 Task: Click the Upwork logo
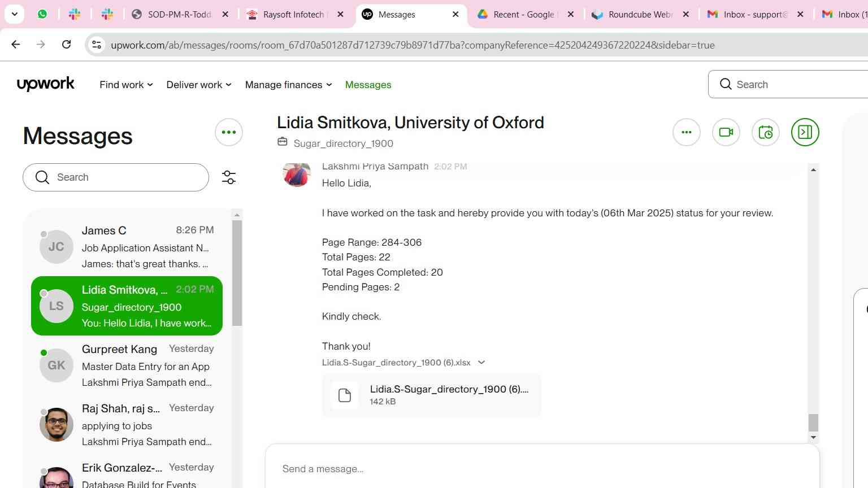click(46, 84)
